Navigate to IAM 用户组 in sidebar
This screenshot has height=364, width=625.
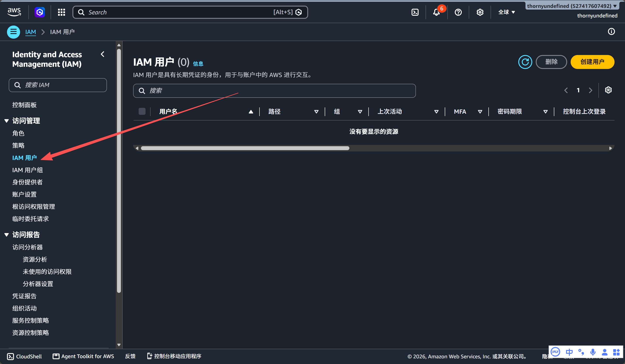coord(27,170)
